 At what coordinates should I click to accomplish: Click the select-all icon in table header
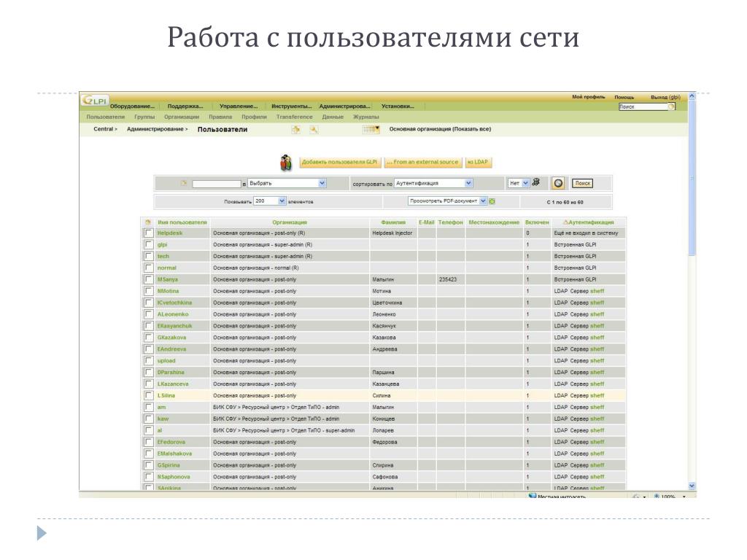pos(148,222)
